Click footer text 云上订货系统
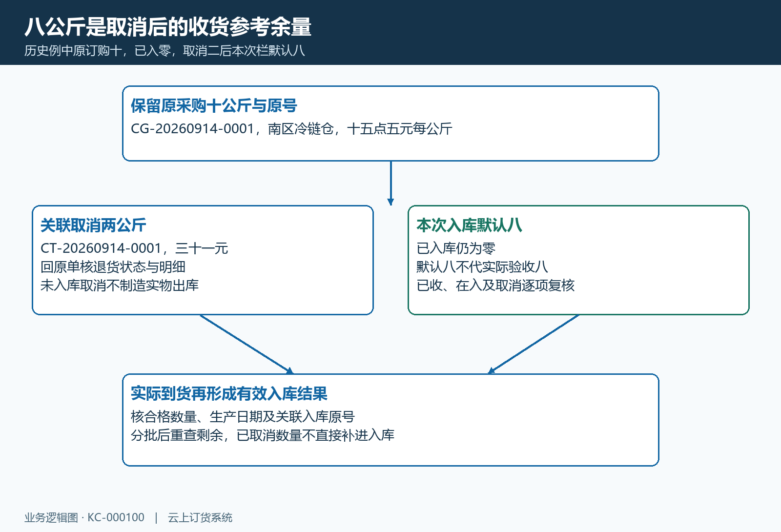The width and height of the screenshot is (781, 532). [x=200, y=517]
